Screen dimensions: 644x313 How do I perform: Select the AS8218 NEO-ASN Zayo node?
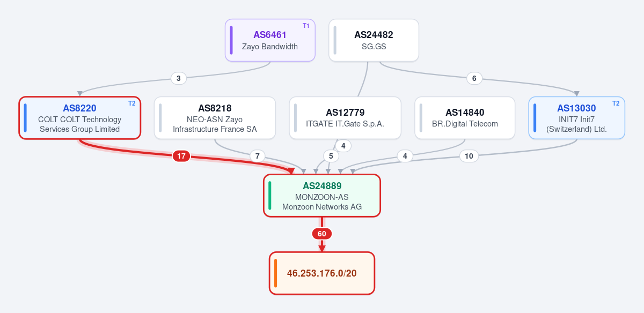click(215, 118)
